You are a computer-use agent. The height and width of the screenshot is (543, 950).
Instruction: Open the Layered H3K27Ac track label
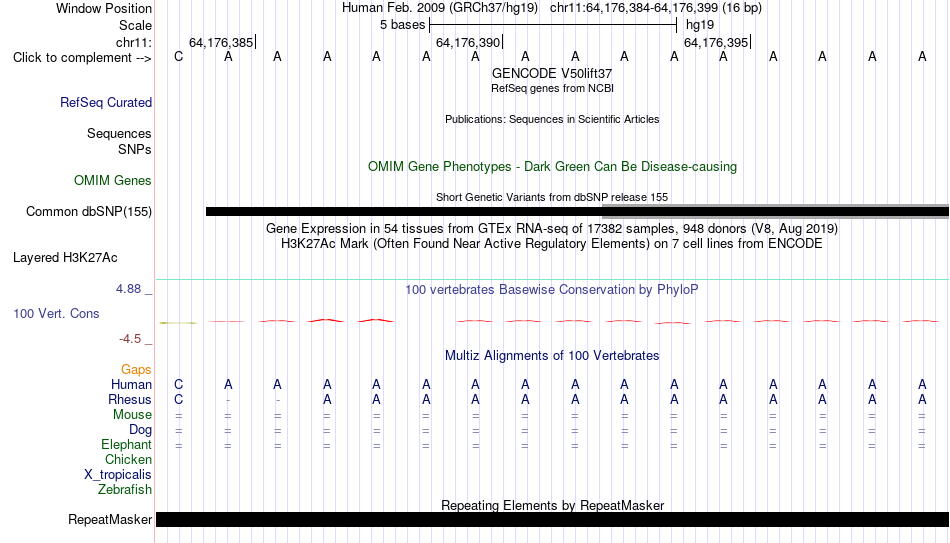pos(65,258)
